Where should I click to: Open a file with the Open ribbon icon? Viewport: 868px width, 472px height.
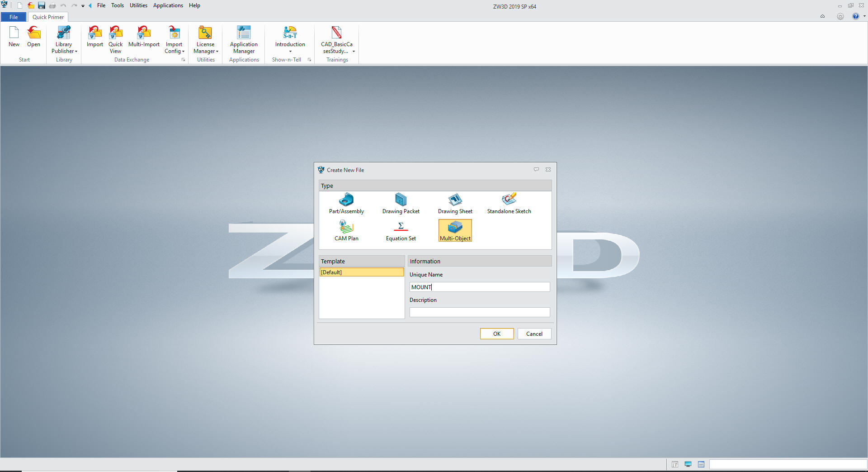tap(33, 36)
